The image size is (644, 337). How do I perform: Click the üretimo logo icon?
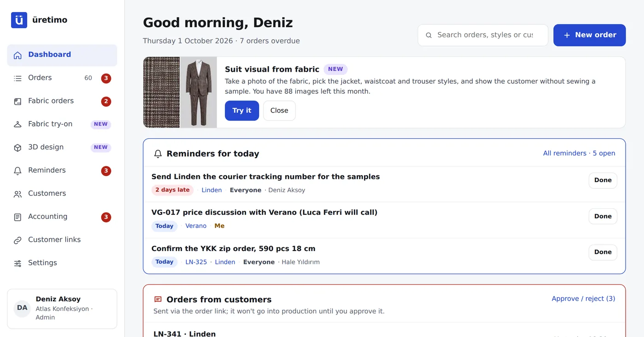tap(19, 20)
